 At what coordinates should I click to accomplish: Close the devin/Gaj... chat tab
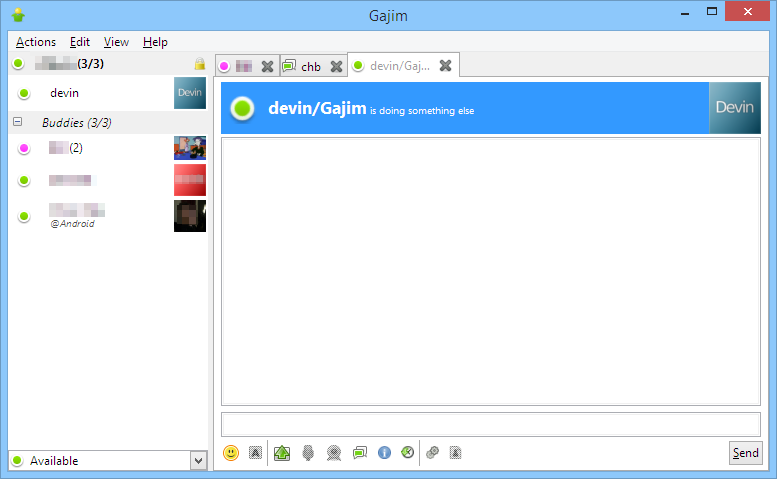[x=445, y=65]
